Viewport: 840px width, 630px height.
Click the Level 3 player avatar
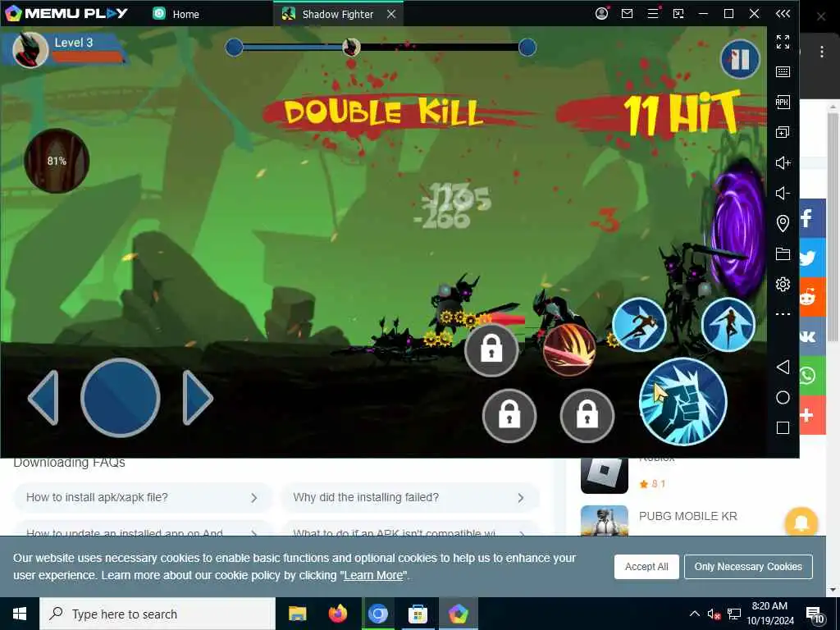click(30, 50)
